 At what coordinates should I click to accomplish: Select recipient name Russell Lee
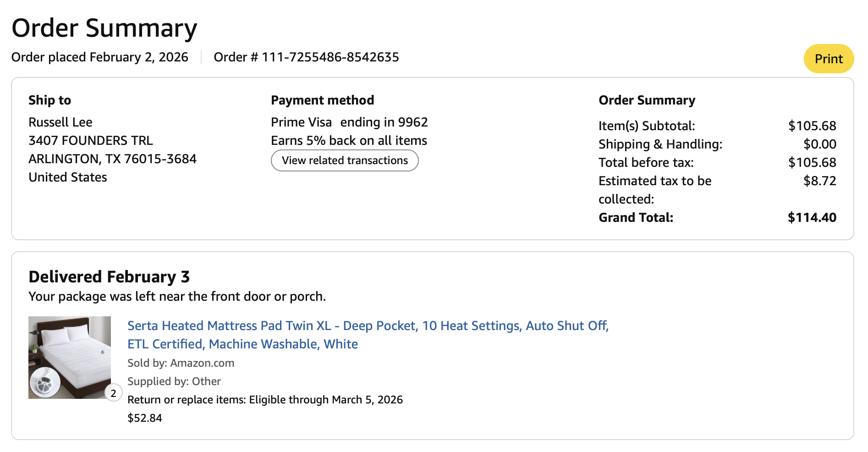(60, 122)
